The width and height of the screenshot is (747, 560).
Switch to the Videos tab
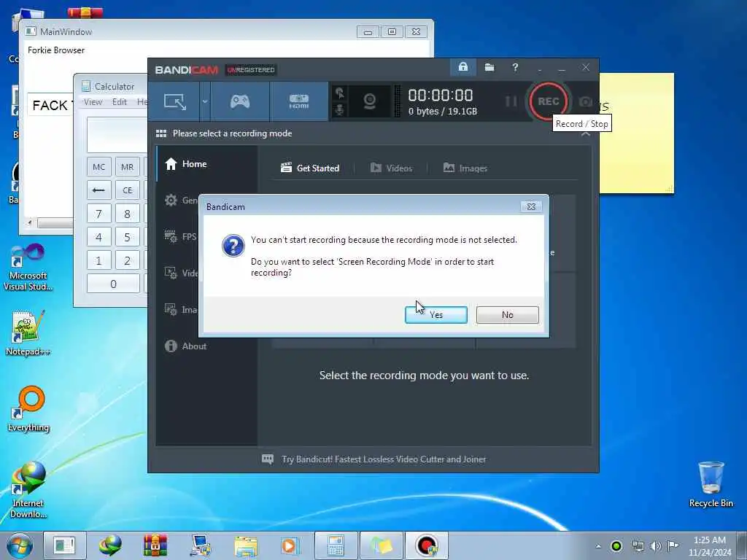point(392,168)
